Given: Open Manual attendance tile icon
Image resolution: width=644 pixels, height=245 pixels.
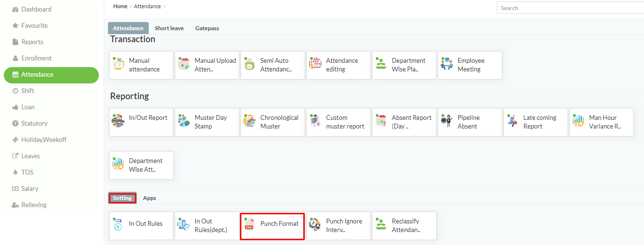Looking at the screenshot, I should coord(118,64).
